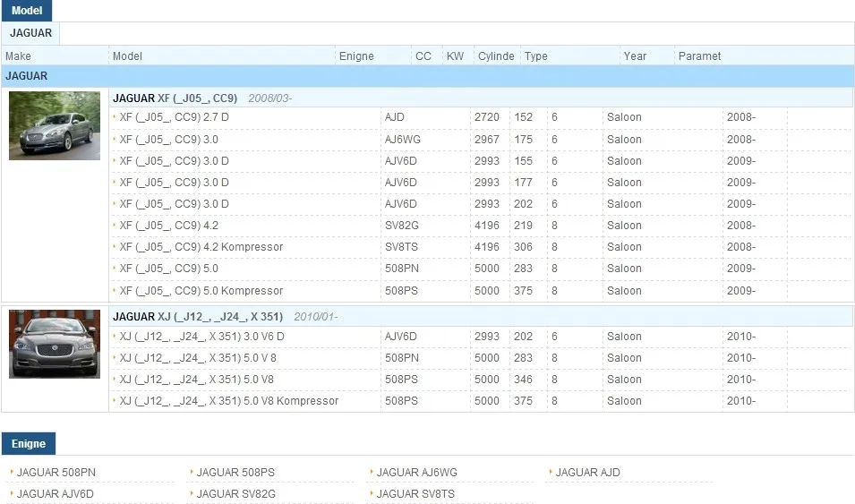Viewport: 855px width, 504px height.
Task: Open XJ (_J12_, _J24_, X 351) 3.0 V6 D model
Action: (201, 337)
